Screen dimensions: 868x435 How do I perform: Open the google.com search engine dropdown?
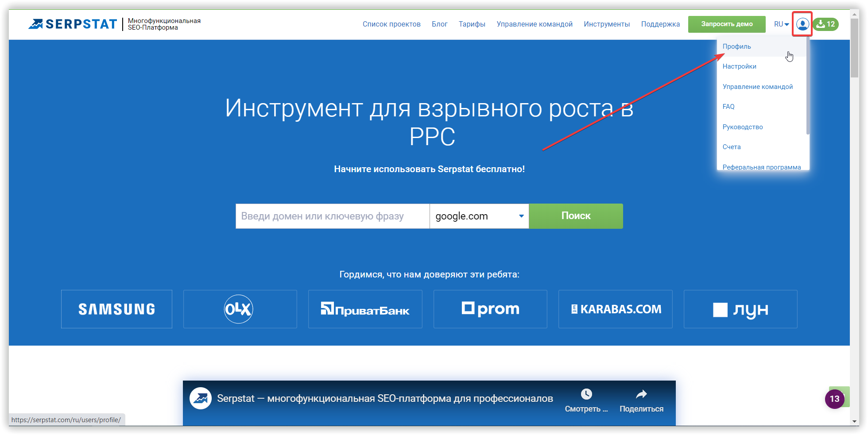tap(479, 216)
